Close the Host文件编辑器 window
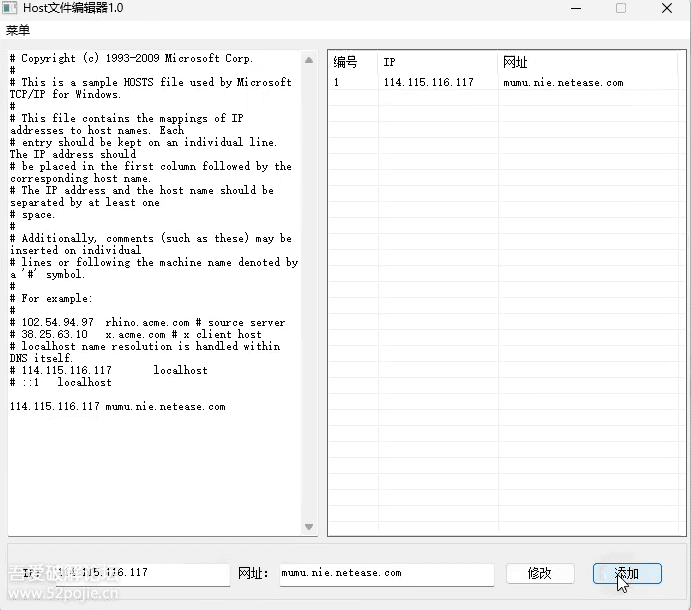Screen dimensions: 691x610 click(667, 8)
